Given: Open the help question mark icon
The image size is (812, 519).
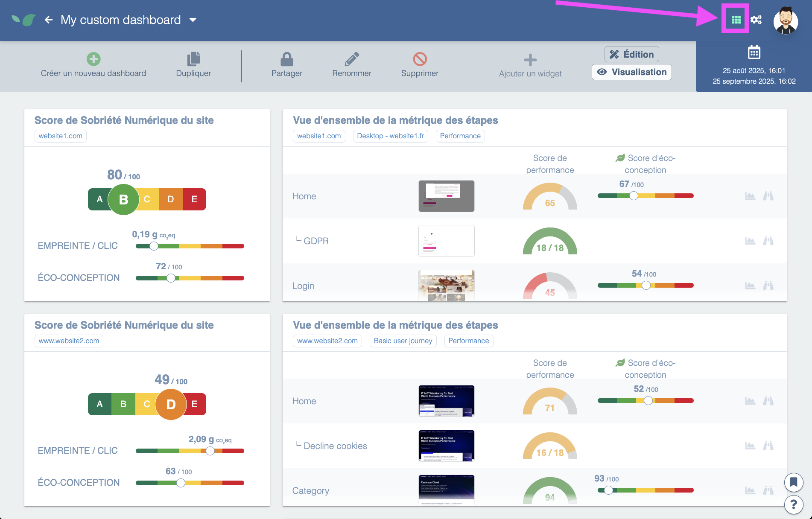Looking at the screenshot, I should (x=793, y=504).
